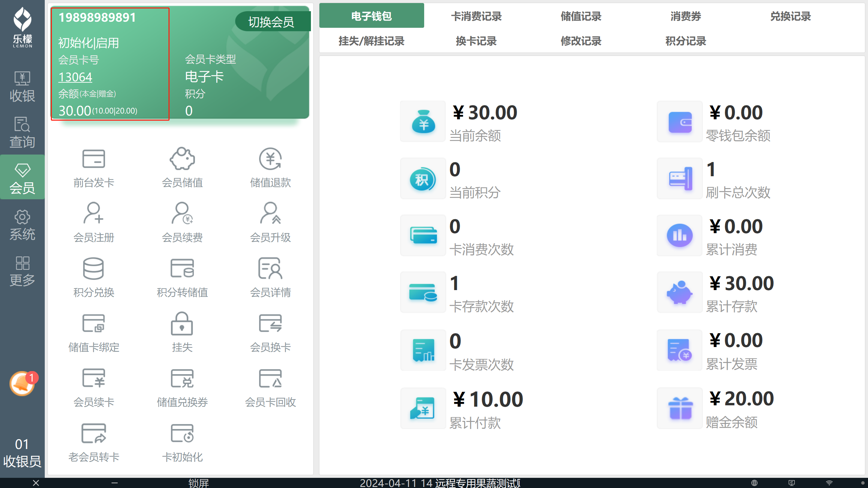Click the phone number 19898989891
Viewport: 868px width, 488px height.
coord(97,17)
